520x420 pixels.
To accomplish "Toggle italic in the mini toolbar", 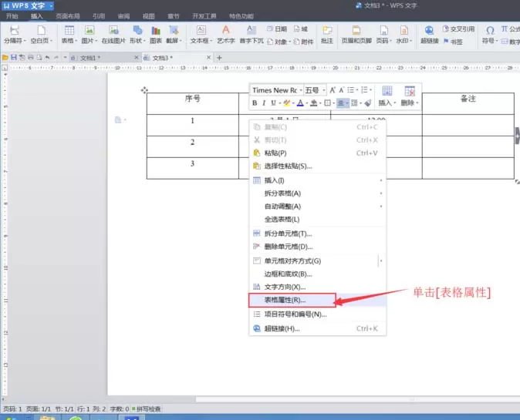I will coord(264,103).
